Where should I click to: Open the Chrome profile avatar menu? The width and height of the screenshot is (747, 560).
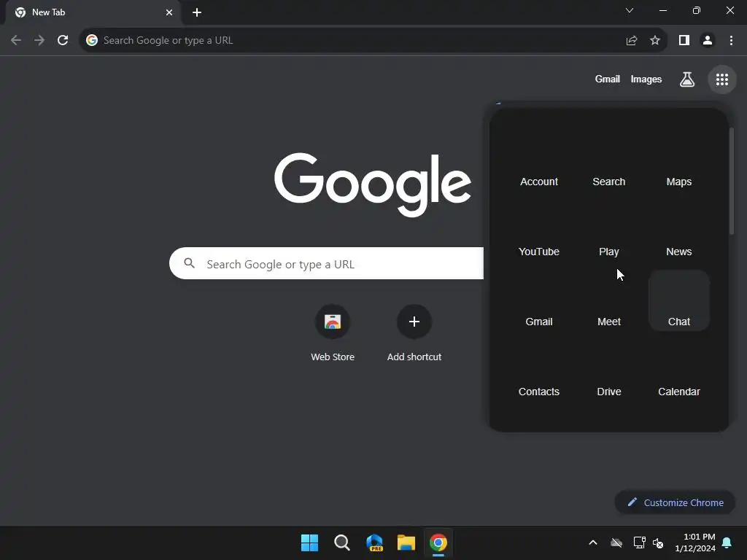(708, 41)
